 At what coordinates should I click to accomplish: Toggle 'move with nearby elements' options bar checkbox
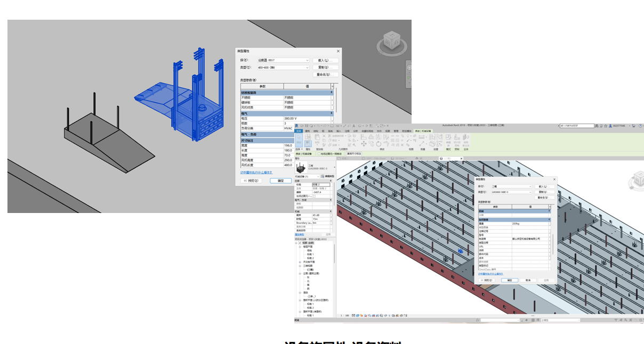[x=319, y=154]
